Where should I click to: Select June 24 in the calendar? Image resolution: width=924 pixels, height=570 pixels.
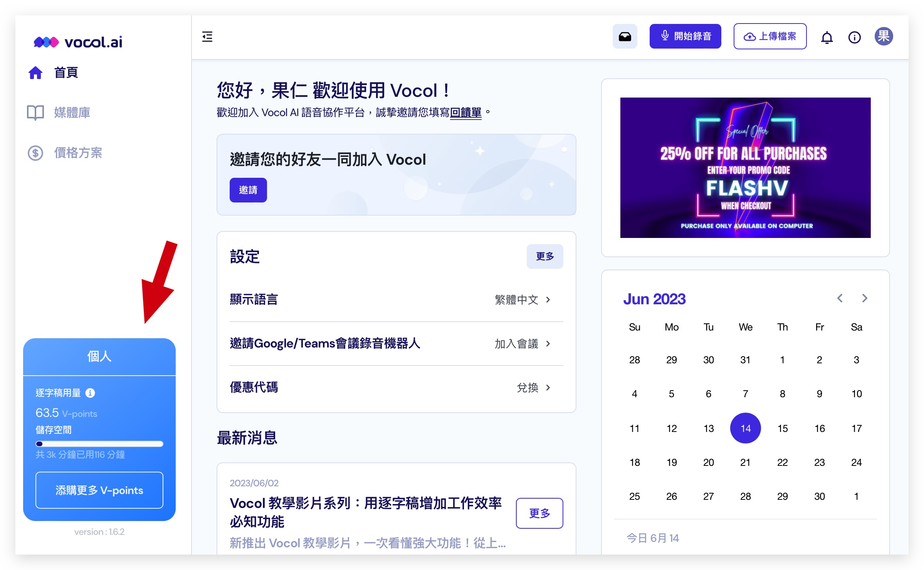tap(857, 462)
